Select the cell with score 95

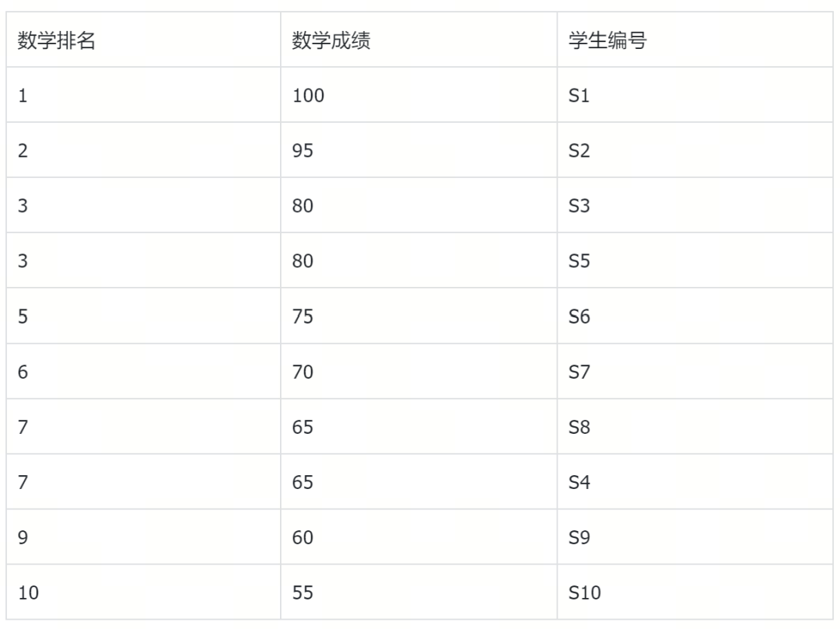pyautogui.click(x=303, y=151)
